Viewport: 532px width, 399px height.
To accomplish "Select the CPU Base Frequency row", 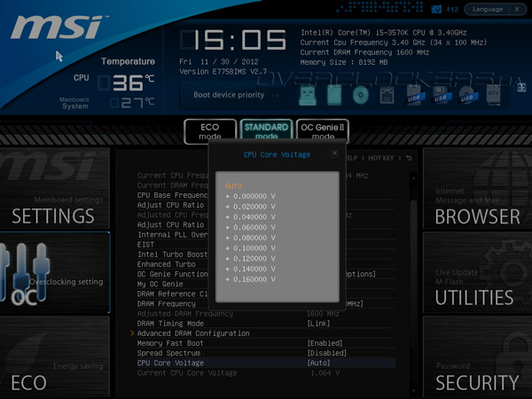I will (172, 195).
